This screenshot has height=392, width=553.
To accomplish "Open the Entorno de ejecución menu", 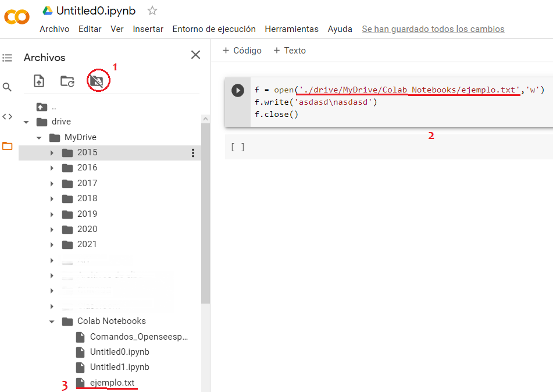I will click(x=213, y=28).
